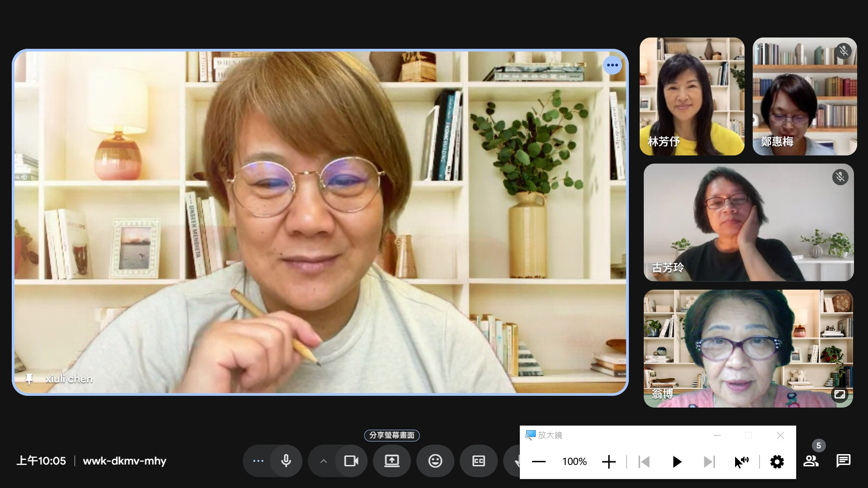Image resolution: width=868 pixels, height=488 pixels.
Task: Open the three-dot options menu on xiuli chen's tile
Action: click(x=612, y=65)
